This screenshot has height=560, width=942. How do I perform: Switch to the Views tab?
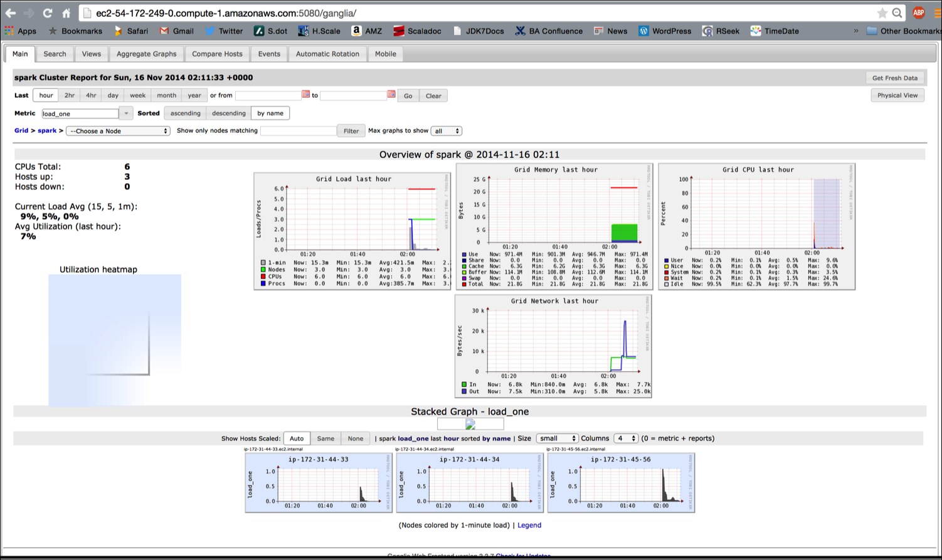coord(92,54)
